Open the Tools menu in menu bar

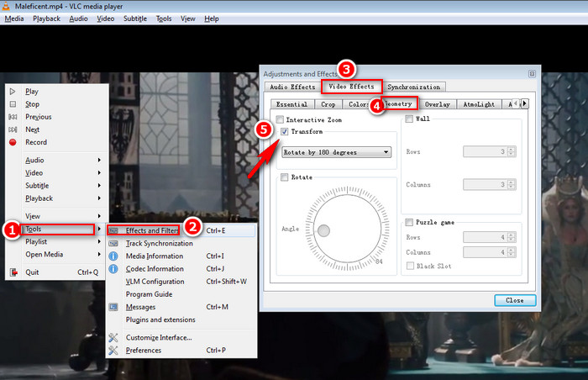[164, 18]
